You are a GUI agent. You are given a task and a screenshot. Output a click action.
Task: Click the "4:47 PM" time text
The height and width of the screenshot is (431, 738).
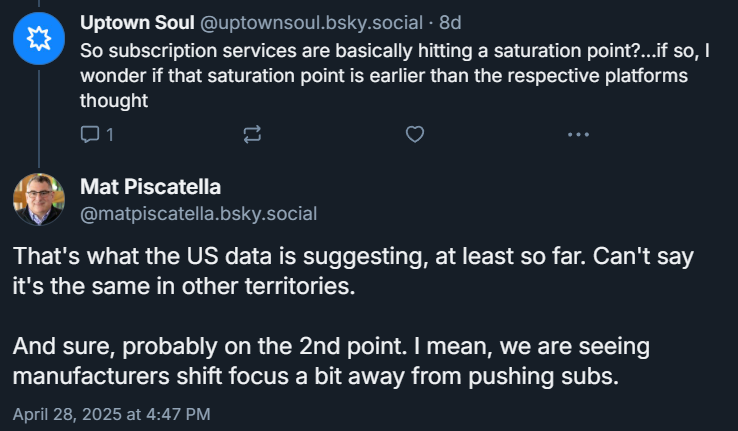(x=180, y=413)
